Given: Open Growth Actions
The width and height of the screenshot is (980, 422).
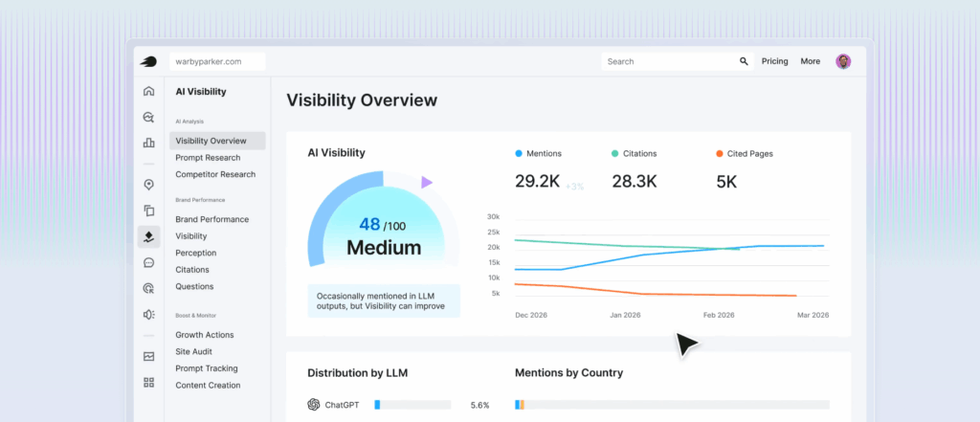Looking at the screenshot, I should click(x=205, y=335).
